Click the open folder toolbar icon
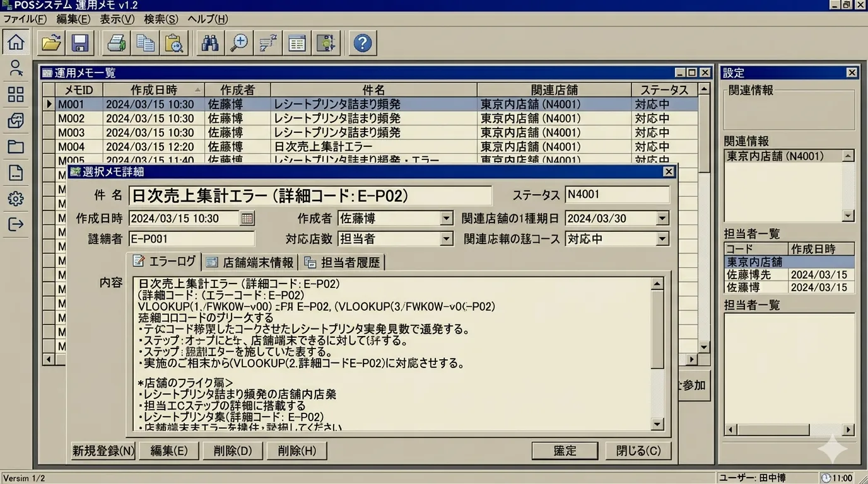The image size is (868, 484). 51,43
